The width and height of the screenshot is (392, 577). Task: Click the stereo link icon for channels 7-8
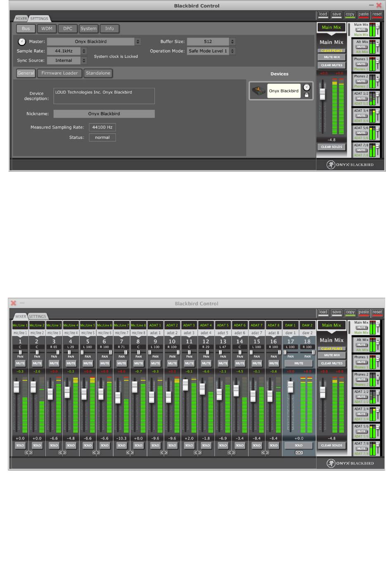pyautogui.click(x=130, y=453)
